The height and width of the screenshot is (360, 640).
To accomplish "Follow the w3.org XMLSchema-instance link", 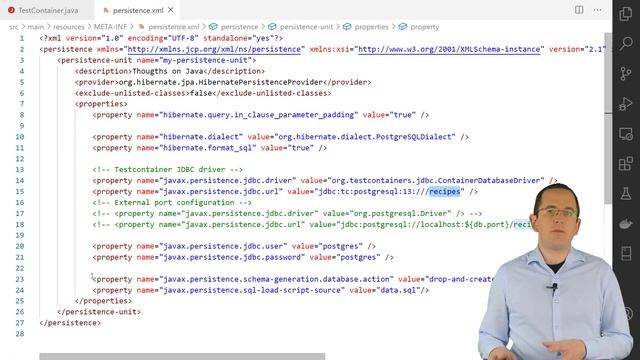I will tap(449, 49).
